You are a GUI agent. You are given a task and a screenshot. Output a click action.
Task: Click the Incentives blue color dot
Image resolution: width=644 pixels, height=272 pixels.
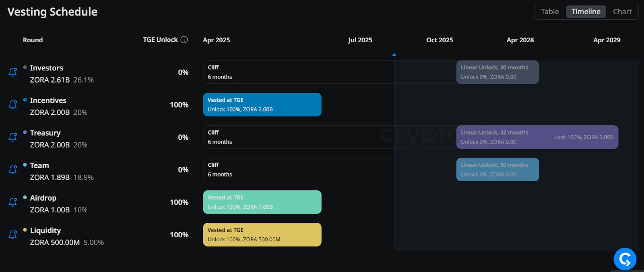tap(25, 100)
